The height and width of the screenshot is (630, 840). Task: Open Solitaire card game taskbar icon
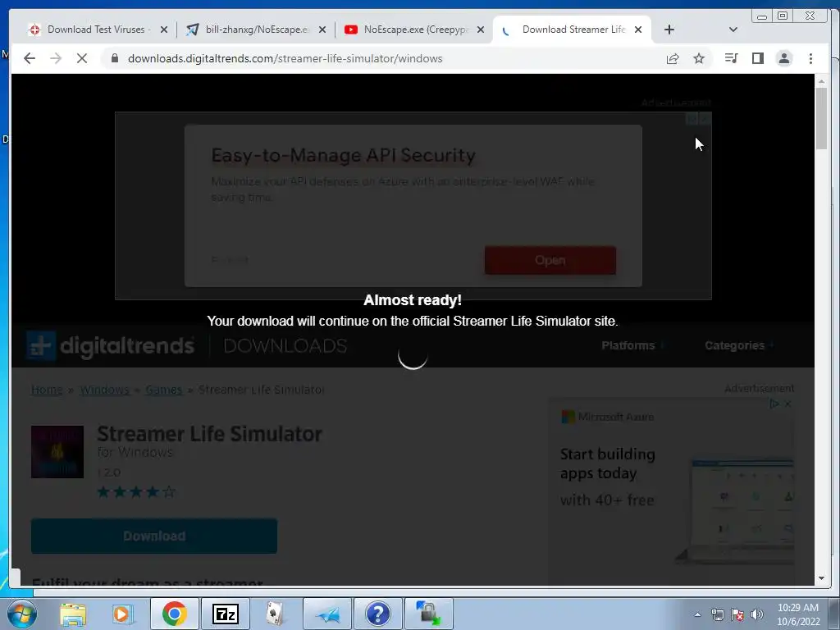tap(276, 614)
